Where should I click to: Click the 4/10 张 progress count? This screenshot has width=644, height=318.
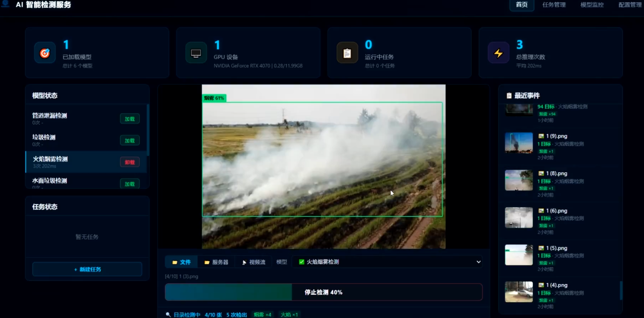[x=213, y=315]
